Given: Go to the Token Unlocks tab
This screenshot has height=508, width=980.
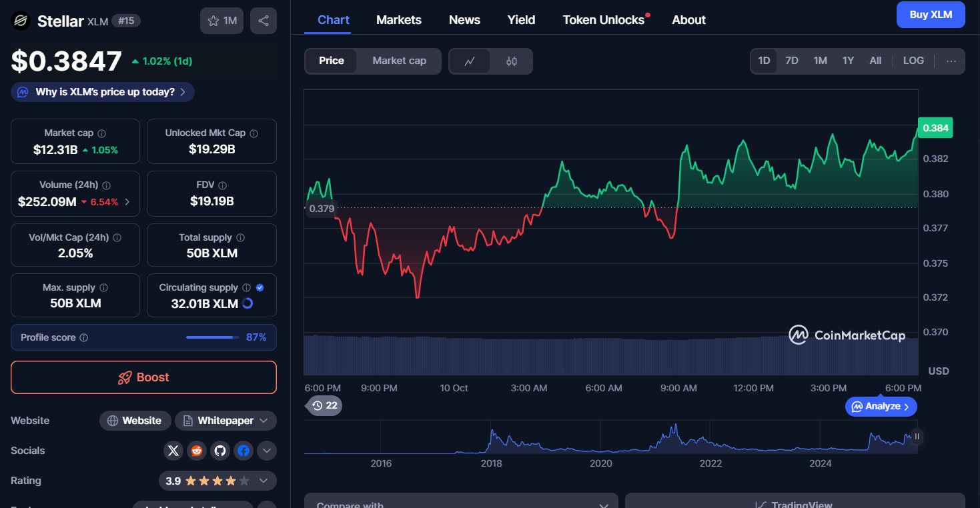Looking at the screenshot, I should coord(604,20).
